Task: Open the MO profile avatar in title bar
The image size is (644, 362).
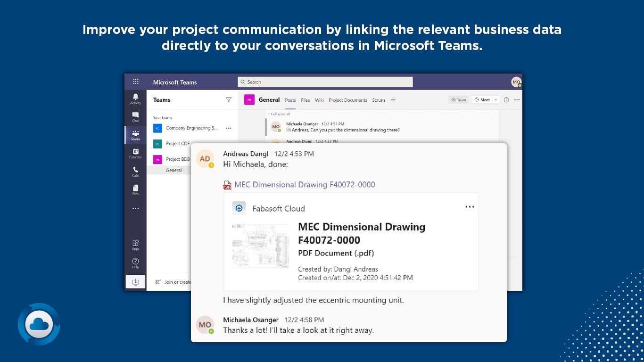Action: (x=516, y=82)
